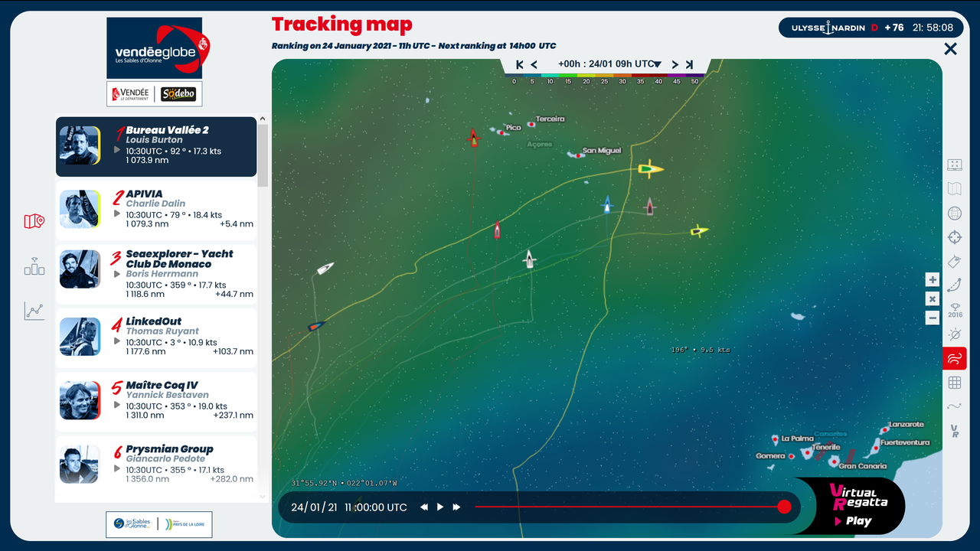Fast-forward the race timeline

(x=456, y=507)
